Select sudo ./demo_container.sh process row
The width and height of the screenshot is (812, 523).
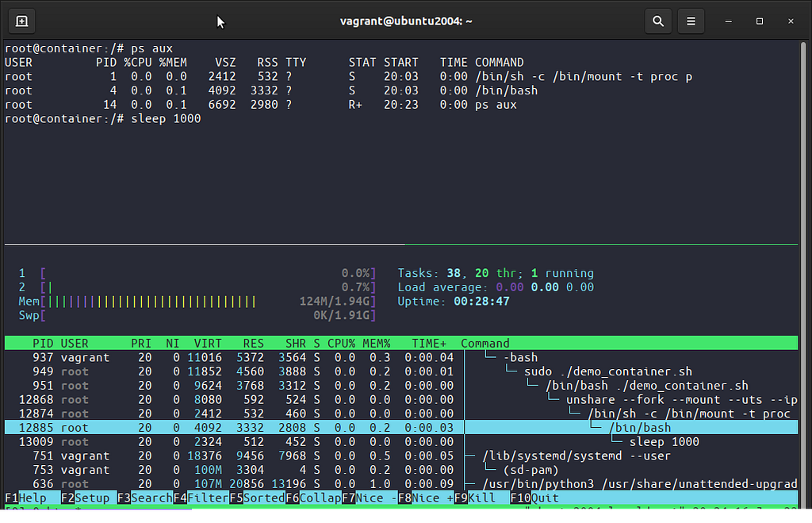pyautogui.click(x=401, y=371)
